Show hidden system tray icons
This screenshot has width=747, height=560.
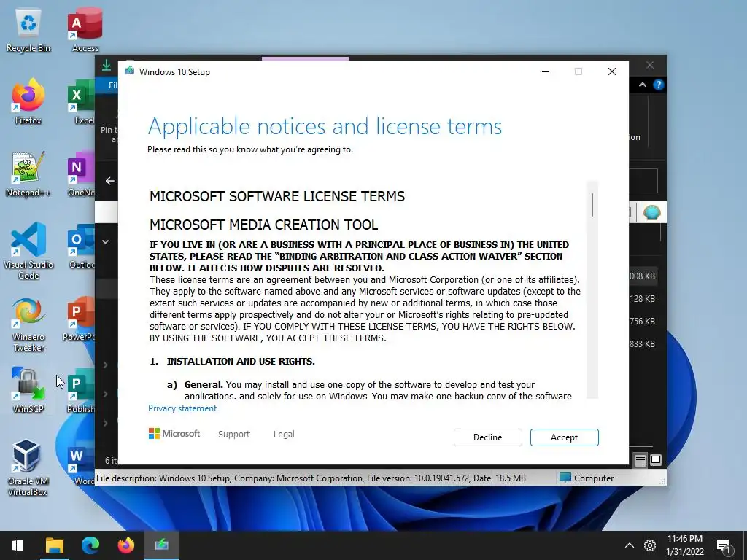click(630, 545)
